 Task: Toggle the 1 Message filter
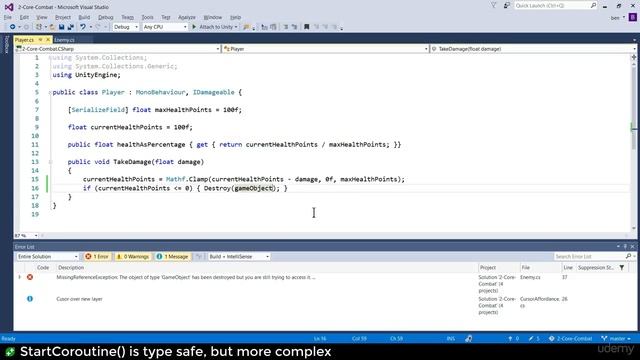pyautogui.click(x=173, y=256)
